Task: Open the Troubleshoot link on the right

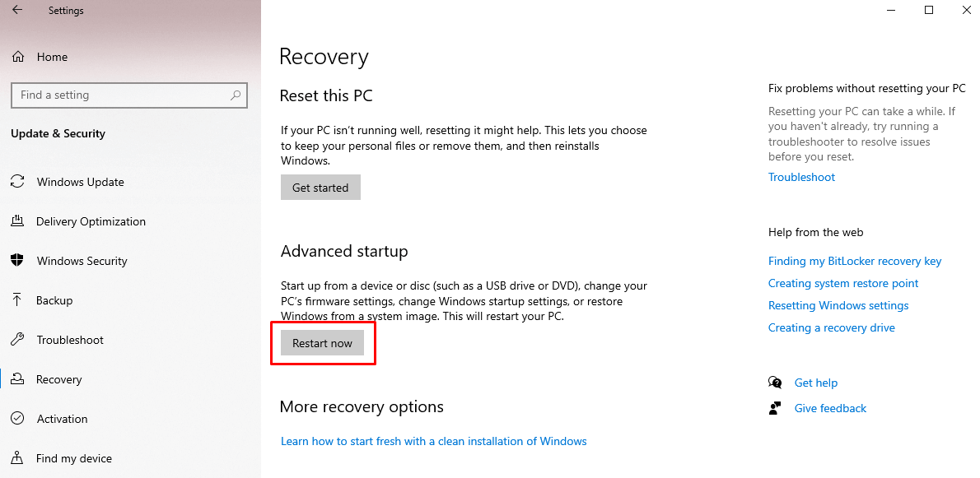Action: [801, 177]
